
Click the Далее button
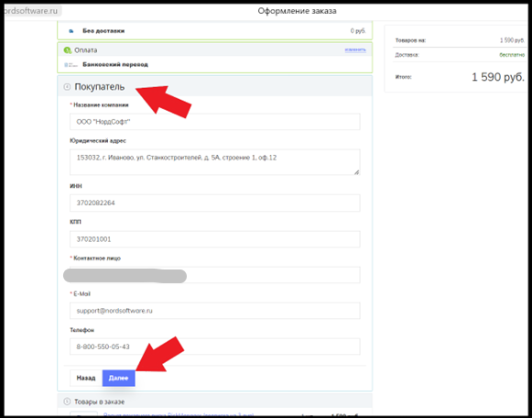(x=118, y=378)
